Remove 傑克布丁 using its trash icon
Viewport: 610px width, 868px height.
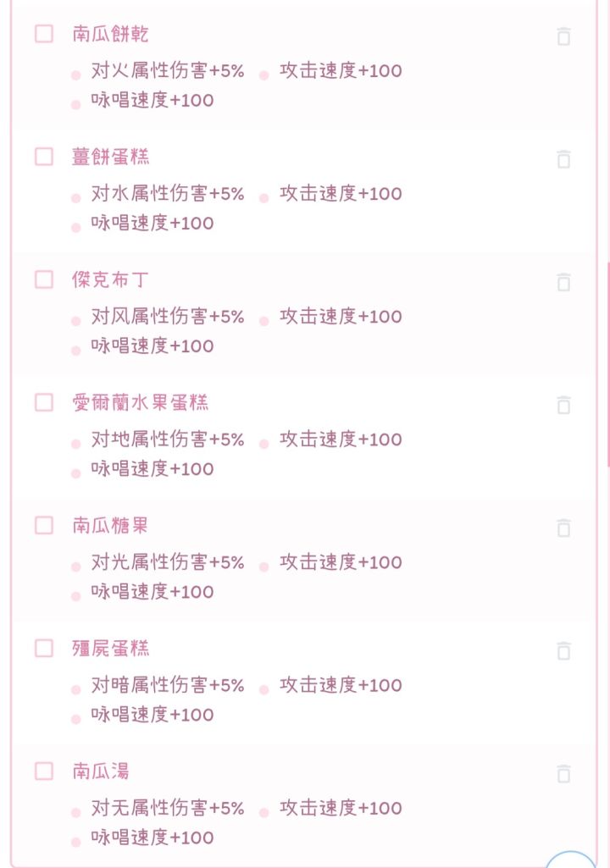point(563,282)
